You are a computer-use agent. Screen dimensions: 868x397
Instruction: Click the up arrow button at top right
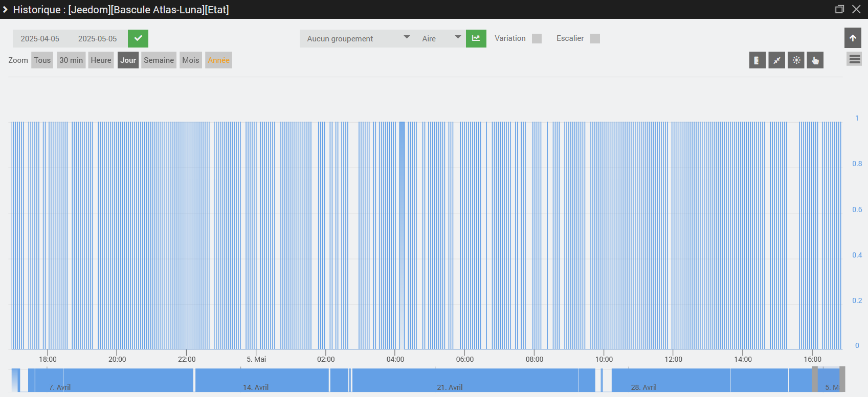pos(853,38)
